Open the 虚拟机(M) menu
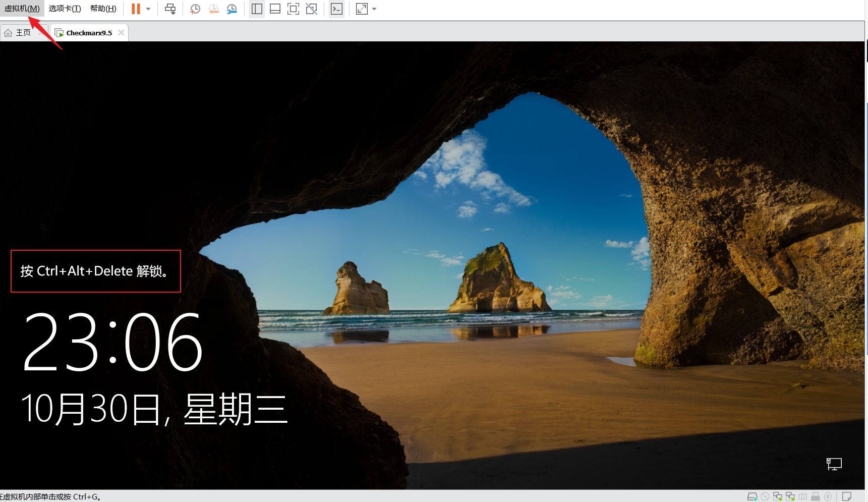This screenshot has height=502, width=868. [22, 9]
